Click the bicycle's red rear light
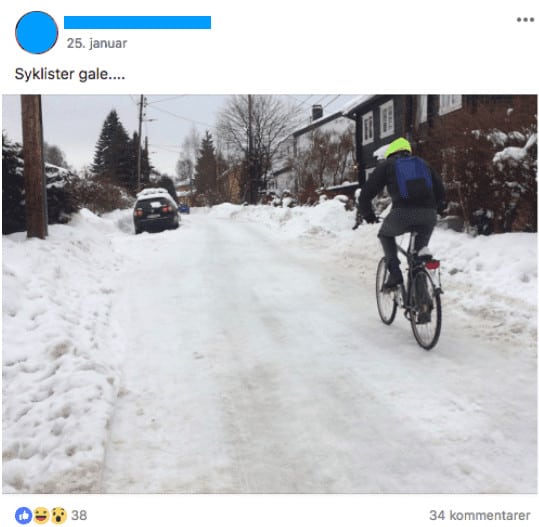This screenshot has height=527, width=539. [432, 265]
